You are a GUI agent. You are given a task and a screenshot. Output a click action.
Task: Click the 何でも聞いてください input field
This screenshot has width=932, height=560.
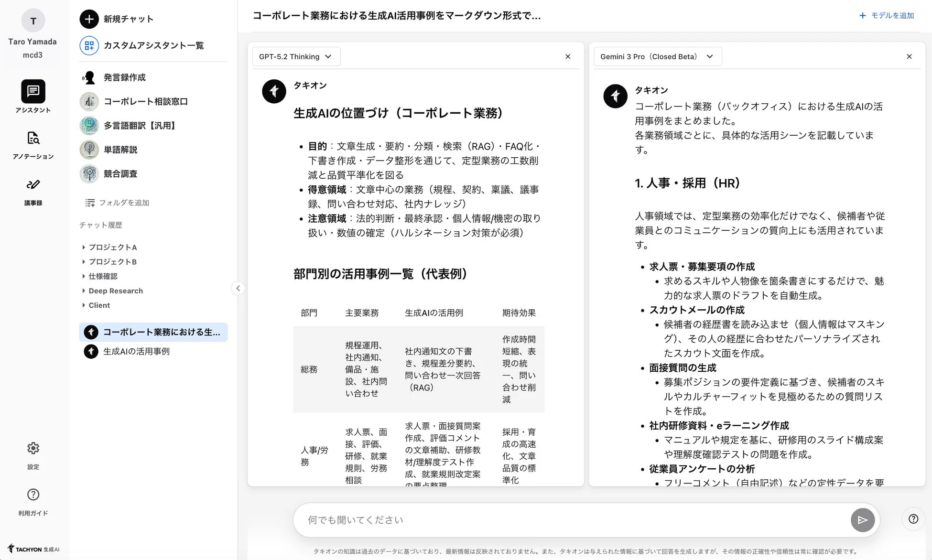[x=526, y=519]
